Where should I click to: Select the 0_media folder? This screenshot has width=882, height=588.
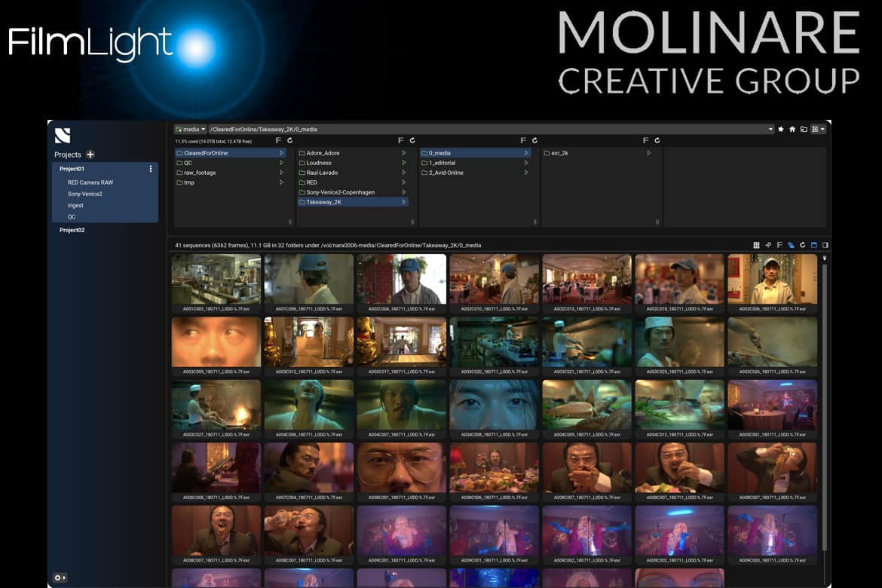tap(476, 153)
